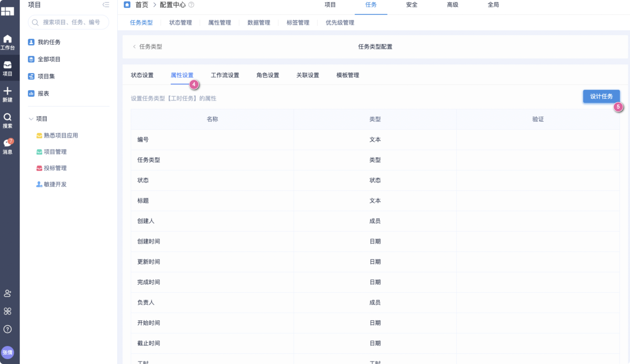Screen dimensions: 630x364
Task: Select the 敏捷开发 project
Action: [55, 184]
